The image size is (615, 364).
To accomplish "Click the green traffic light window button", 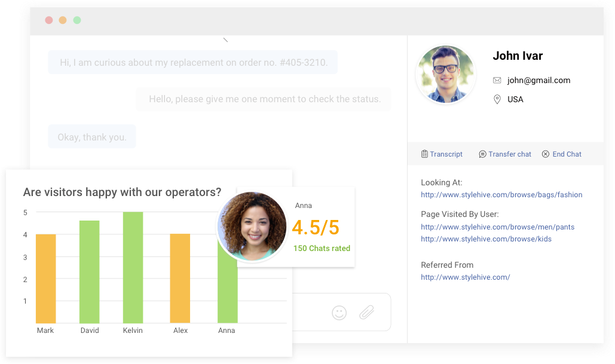I will pos(77,20).
